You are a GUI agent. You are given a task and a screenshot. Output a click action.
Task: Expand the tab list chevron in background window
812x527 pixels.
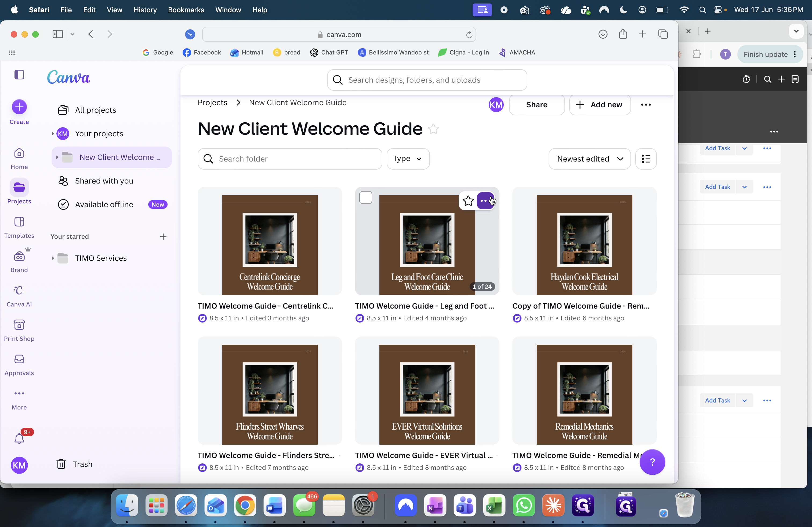796,31
